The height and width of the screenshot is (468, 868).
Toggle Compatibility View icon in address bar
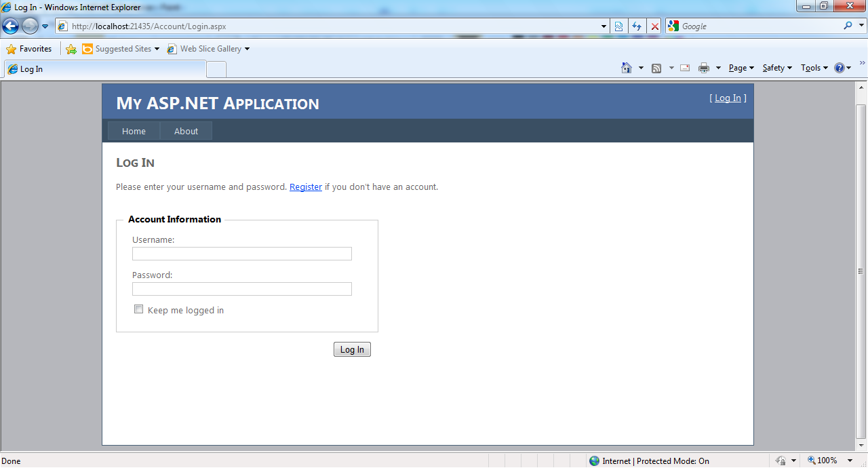point(619,26)
